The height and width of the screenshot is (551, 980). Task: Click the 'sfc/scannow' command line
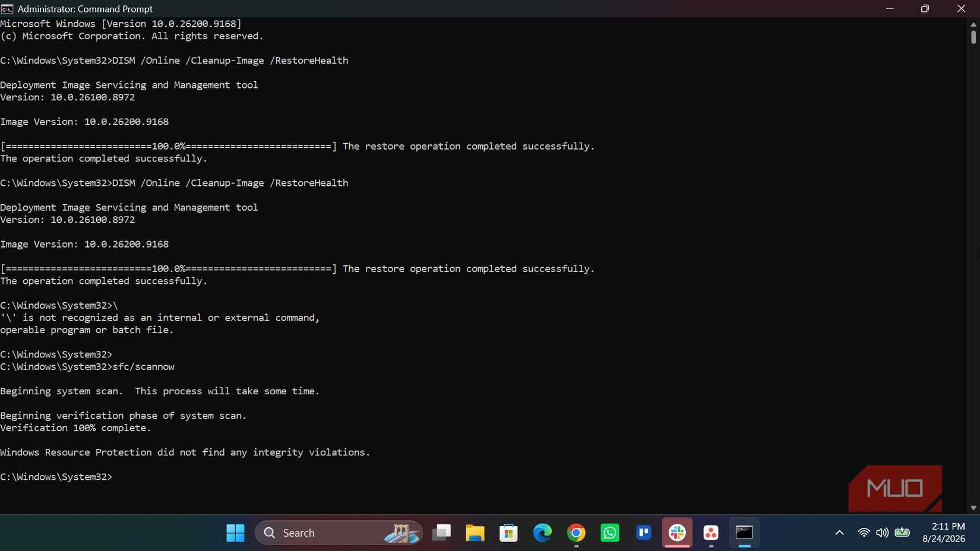[x=87, y=367]
